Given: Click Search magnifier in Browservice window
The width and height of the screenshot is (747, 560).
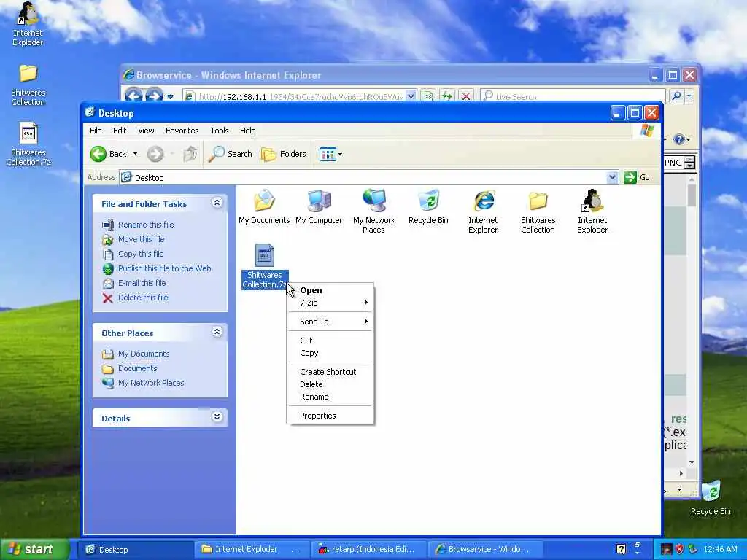Looking at the screenshot, I should (x=676, y=96).
